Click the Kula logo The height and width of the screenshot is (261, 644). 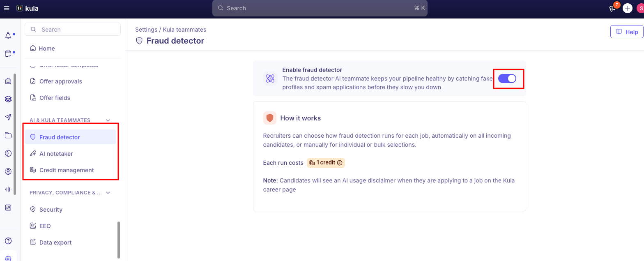28,8
